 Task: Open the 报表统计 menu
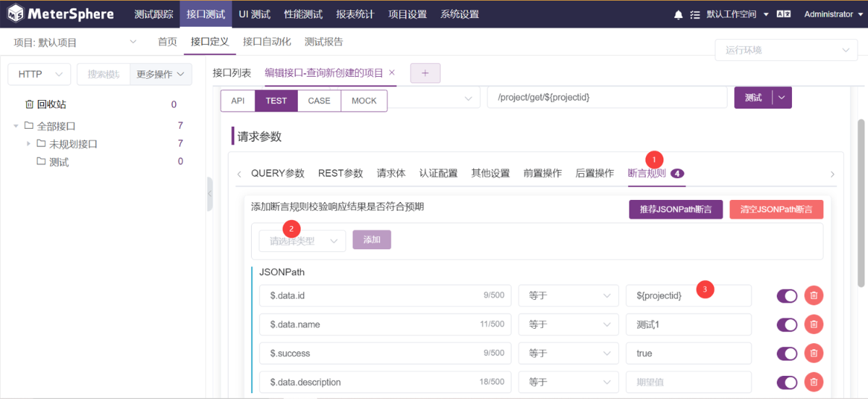pyautogui.click(x=355, y=14)
